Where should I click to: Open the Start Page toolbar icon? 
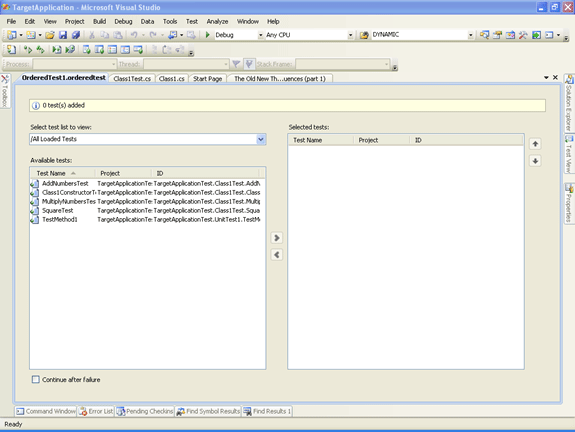pos(536,35)
